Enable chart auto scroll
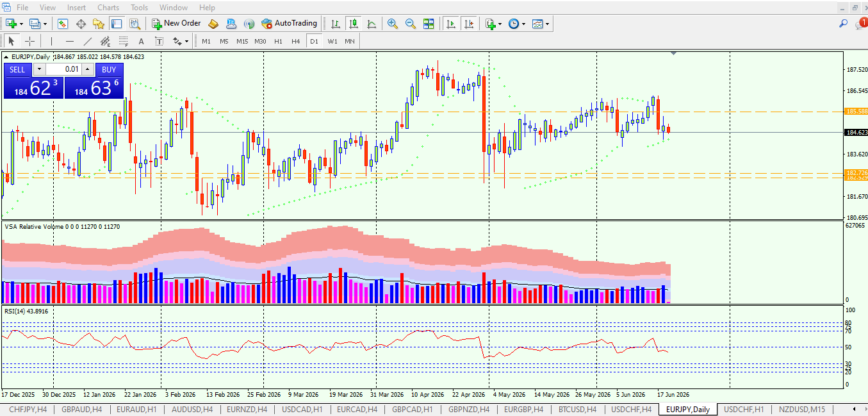The image size is (868, 416). point(451,24)
